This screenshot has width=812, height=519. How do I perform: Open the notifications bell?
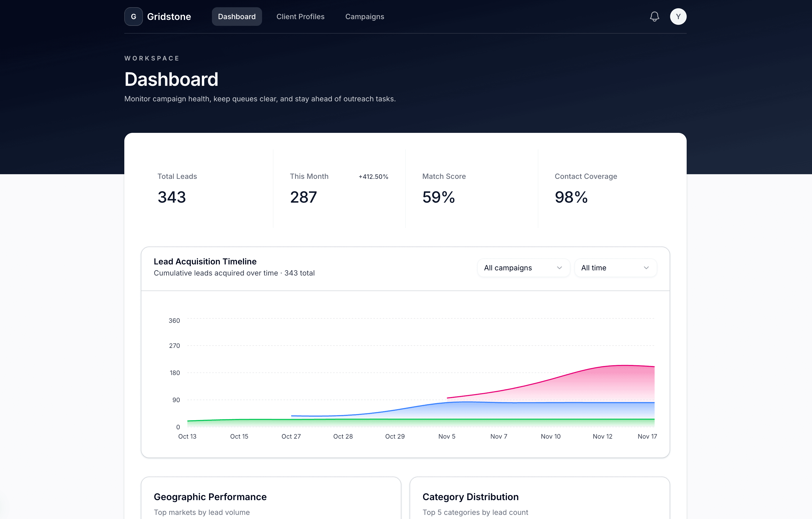[x=654, y=16]
